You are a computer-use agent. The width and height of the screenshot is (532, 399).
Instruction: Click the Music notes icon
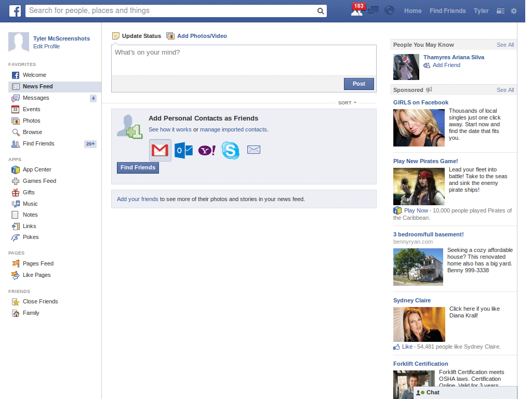[15, 204]
